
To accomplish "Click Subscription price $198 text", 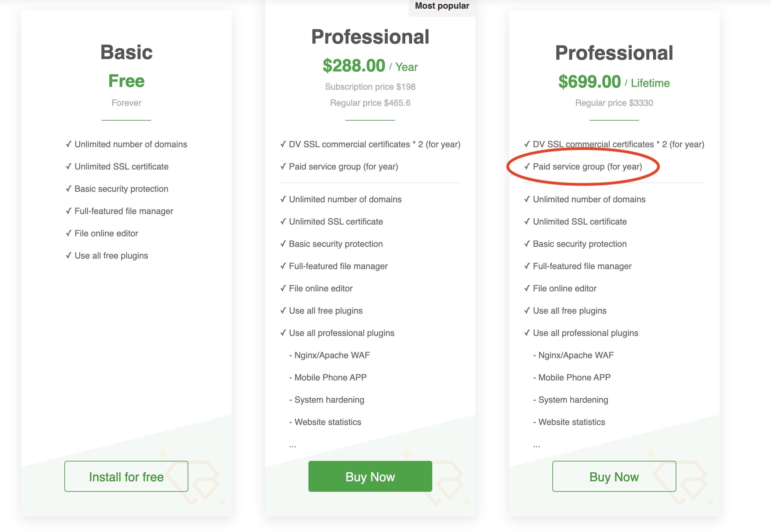I will [x=370, y=87].
